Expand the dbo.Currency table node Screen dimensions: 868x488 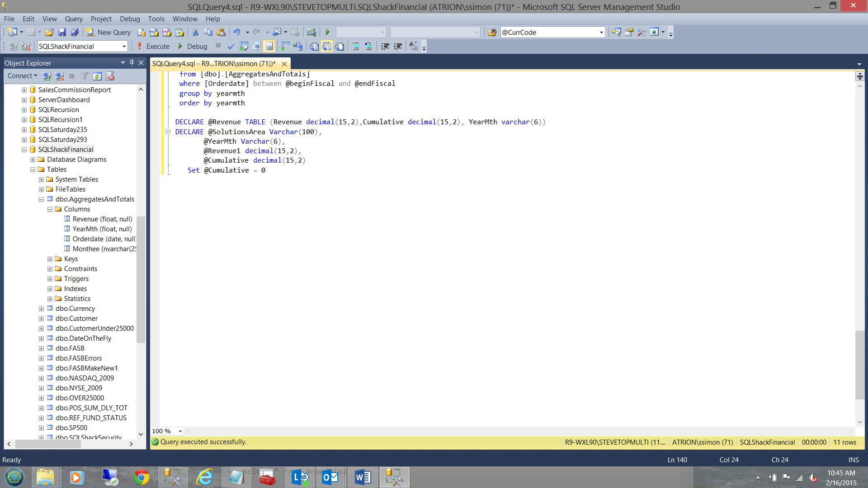[x=41, y=309]
